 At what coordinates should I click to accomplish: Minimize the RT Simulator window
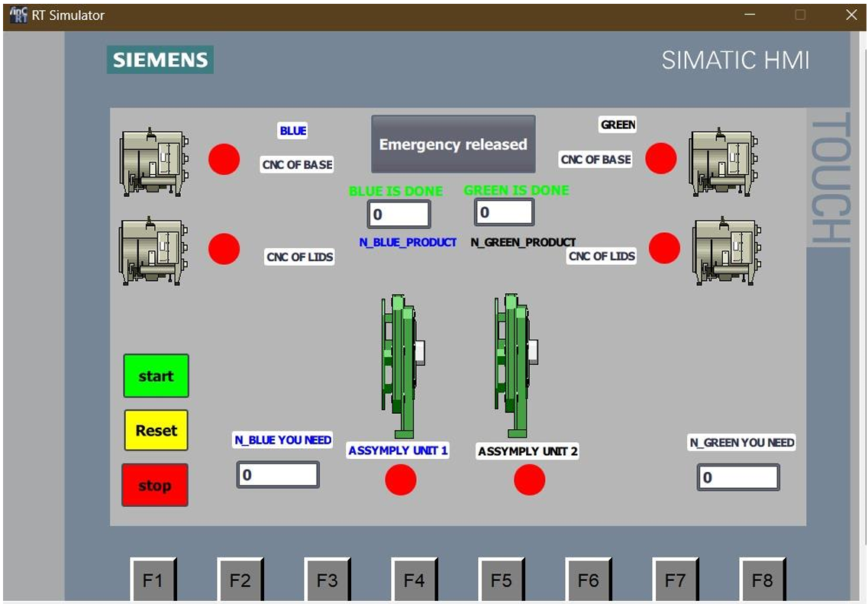tap(750, 15)
